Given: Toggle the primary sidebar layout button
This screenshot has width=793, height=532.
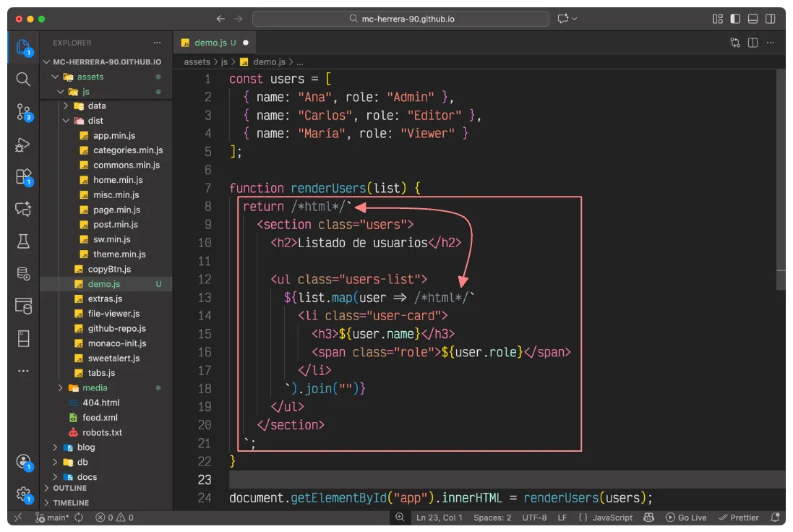Looking at the screenshot, I should (x=735, y=19).
